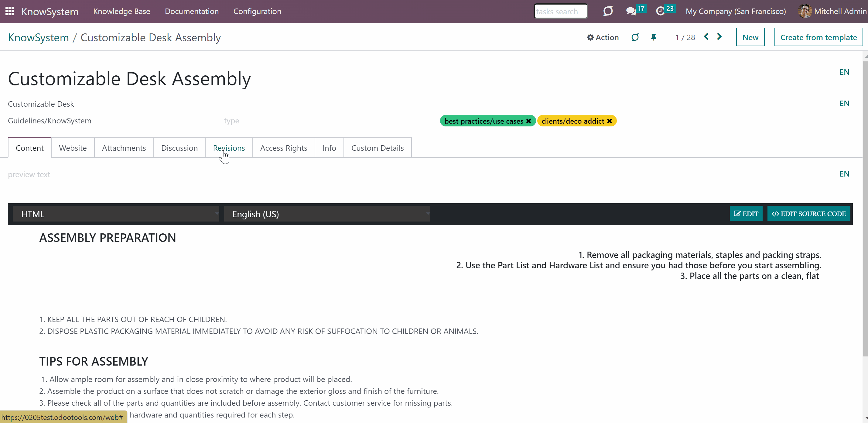
Task: Open the apps grid menu icon
Action: point(10,11)
